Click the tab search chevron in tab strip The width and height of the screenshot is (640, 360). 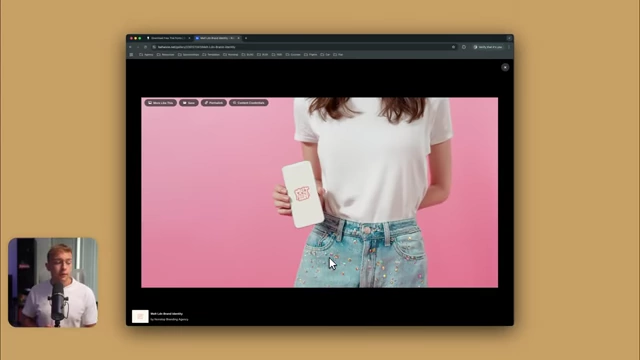(x=509, y=38)
